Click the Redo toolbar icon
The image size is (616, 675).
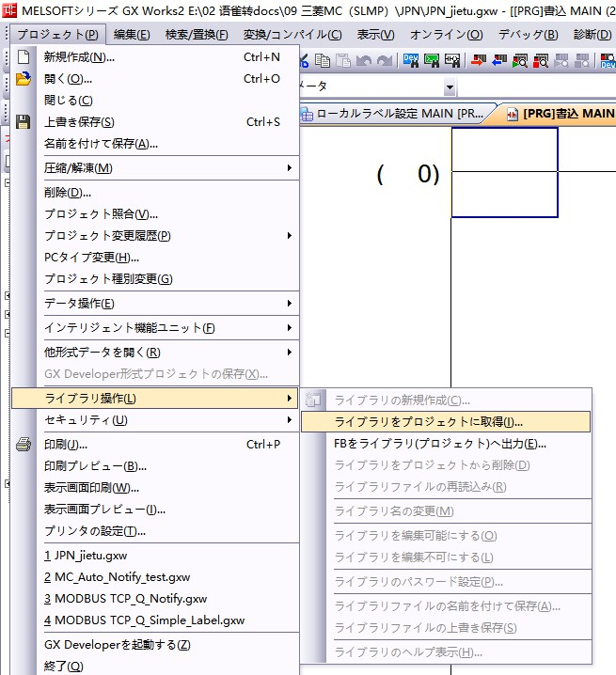pyautogui.click(x=385, y=61)
